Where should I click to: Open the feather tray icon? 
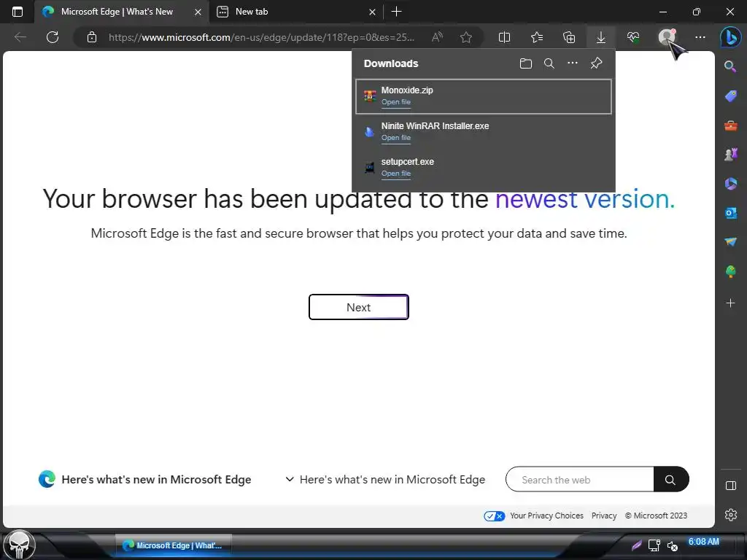click(x=636, y=545)
